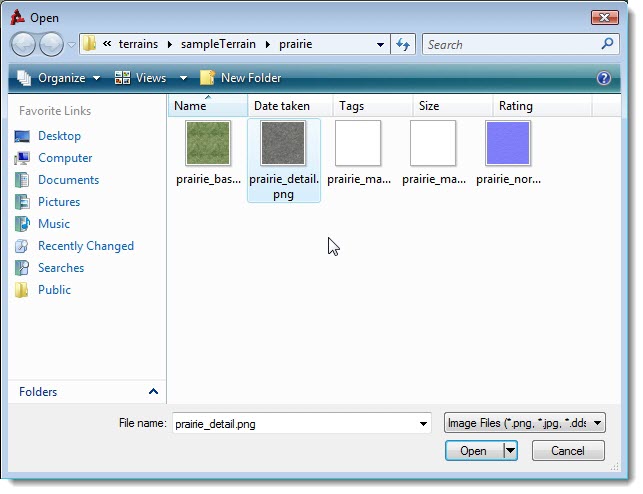This screenshot has width=643, height=494.
Task: Click the Help question mark icon
Action: [x=604, y=78]
